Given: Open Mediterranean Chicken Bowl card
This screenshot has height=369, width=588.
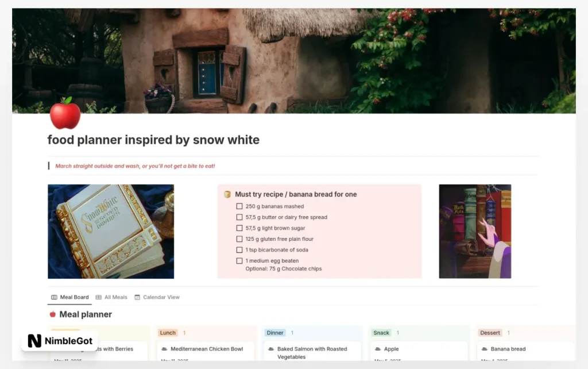Looking at the screenshot, I should 206,351.
